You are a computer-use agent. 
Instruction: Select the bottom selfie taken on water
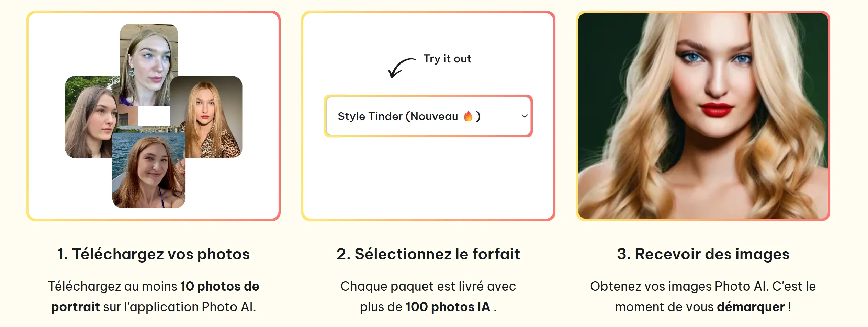tap(148, 172)
